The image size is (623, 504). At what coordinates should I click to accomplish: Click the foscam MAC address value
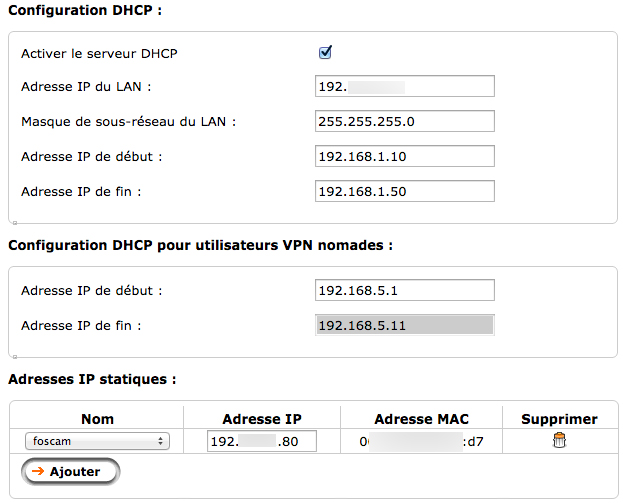click(421, 441)
